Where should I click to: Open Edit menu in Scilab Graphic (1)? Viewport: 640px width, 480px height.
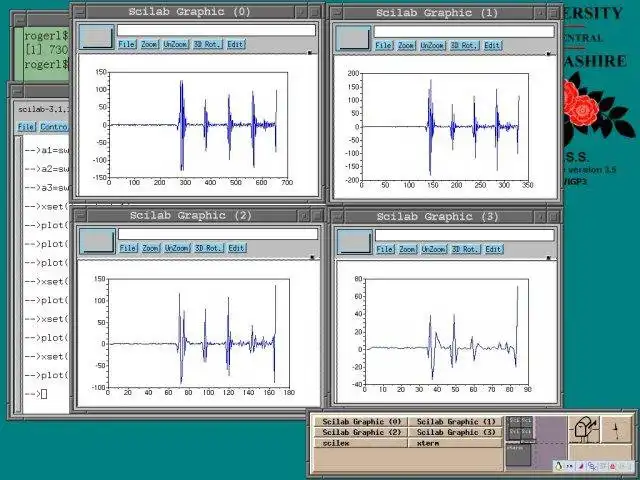point(492,45)
